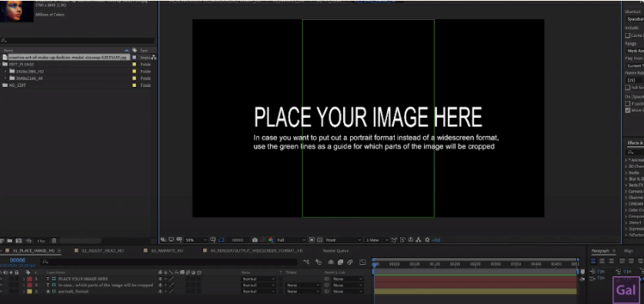The image size is (644, 304).
Task: Open the composition flowchart icon in viewer
Action: click(418, 240)
